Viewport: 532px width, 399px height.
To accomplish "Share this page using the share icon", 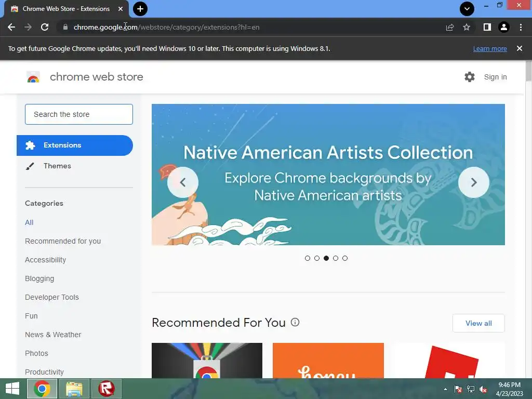I will (450, 27).
